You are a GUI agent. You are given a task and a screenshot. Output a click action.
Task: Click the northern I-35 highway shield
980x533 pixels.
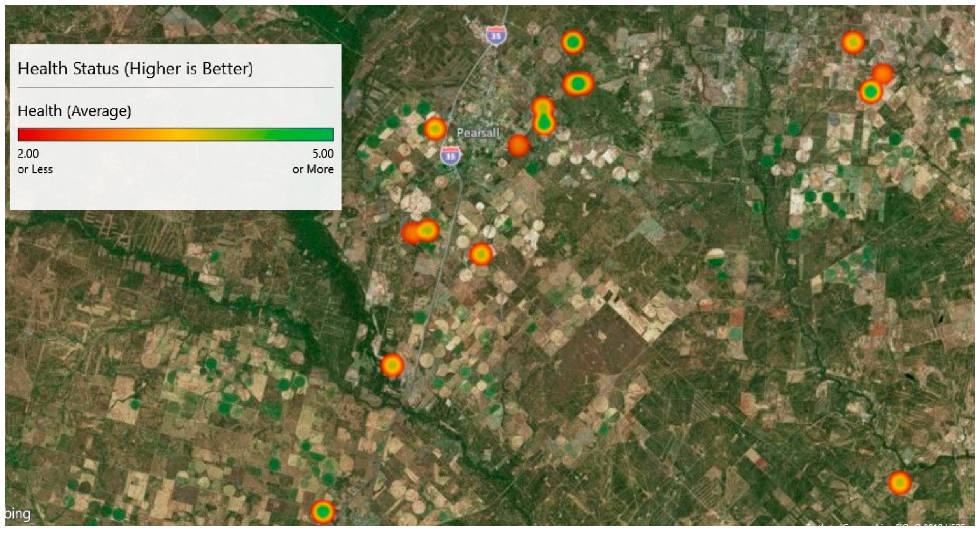(496, 35)
